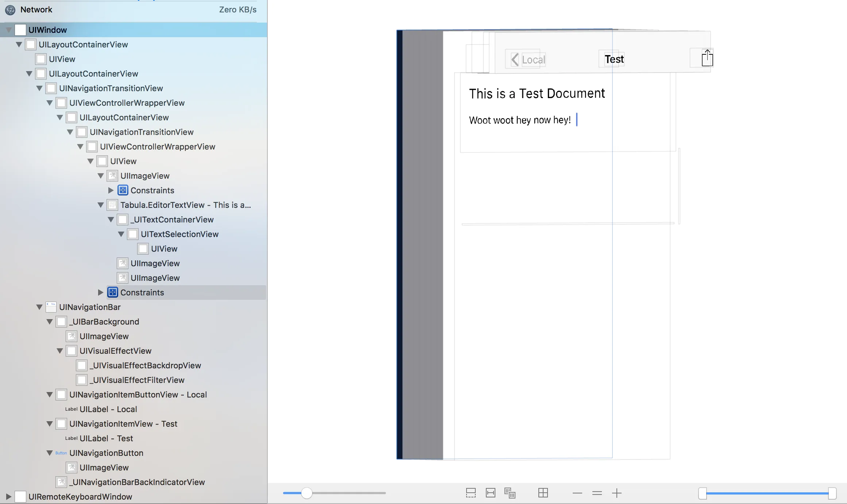Viewport: 847px width, 504px height.
Task: Expand the UIRemoteKeyboardWindow node
Action: [9, 497]
